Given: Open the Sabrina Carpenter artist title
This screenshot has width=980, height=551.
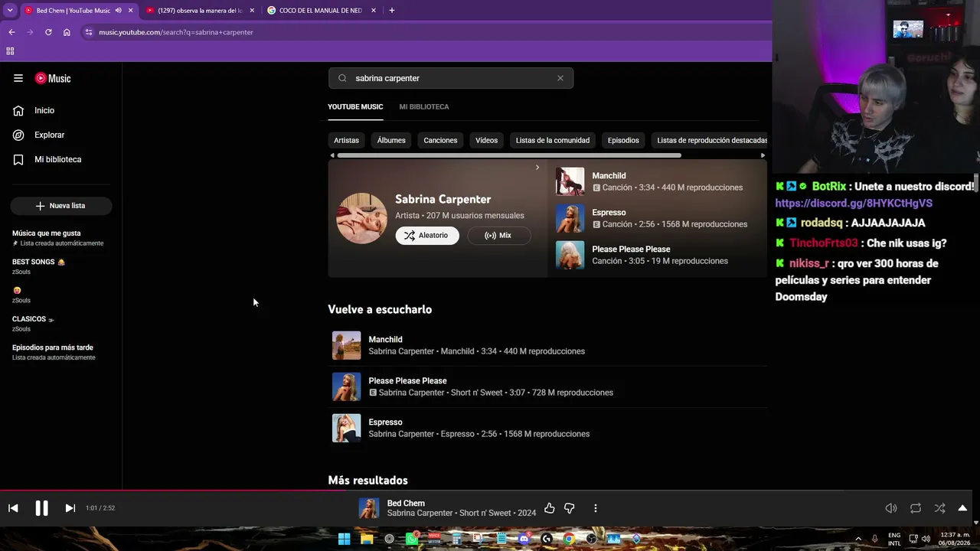Looking at the screenshot, I should pyautogui.click(x=443, y=199).
